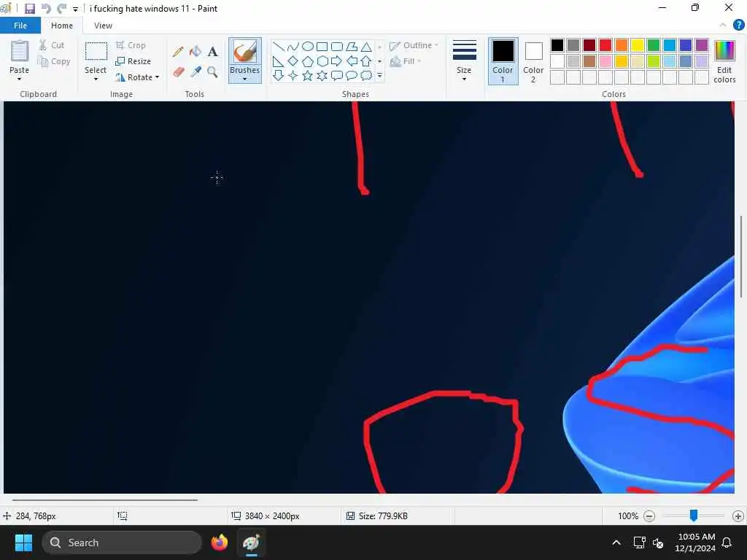Choose the Rounded rectangle shape
This screenshot has width=747, height=560.
tap(337, 47)
